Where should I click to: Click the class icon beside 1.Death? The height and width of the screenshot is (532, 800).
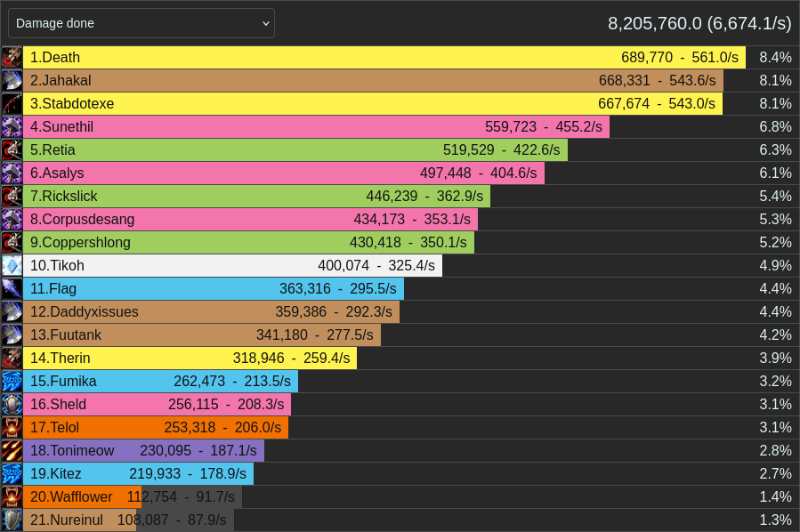point(12,58)
